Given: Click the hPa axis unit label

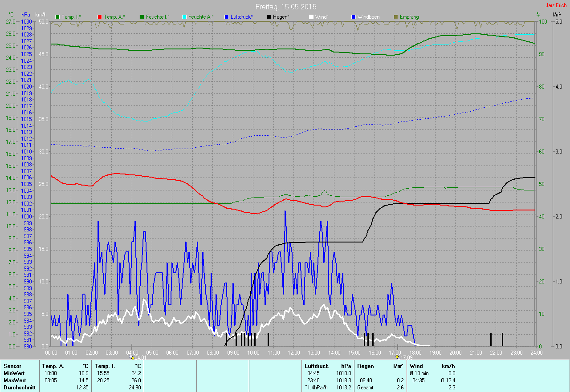Looking at the screenshot, I should click(x=27, y=15).
